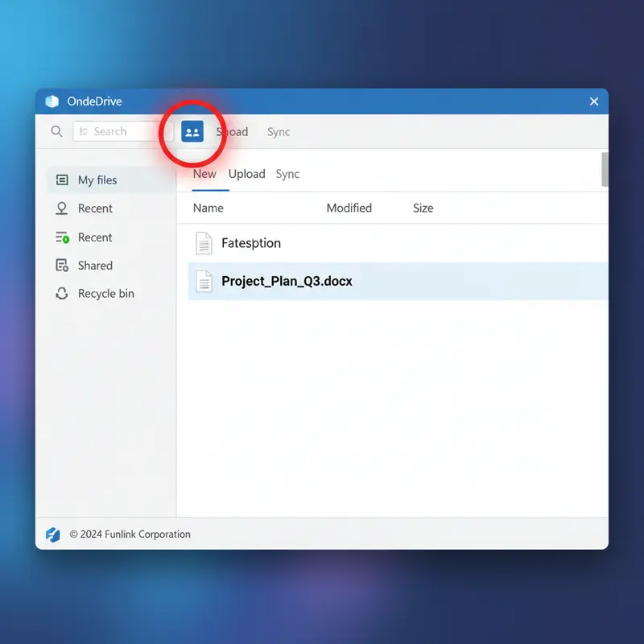Screen dimensions: 644x644
Task: Click the document icon beside Project_Plan_Q3.docx
Action: (203, 281)
